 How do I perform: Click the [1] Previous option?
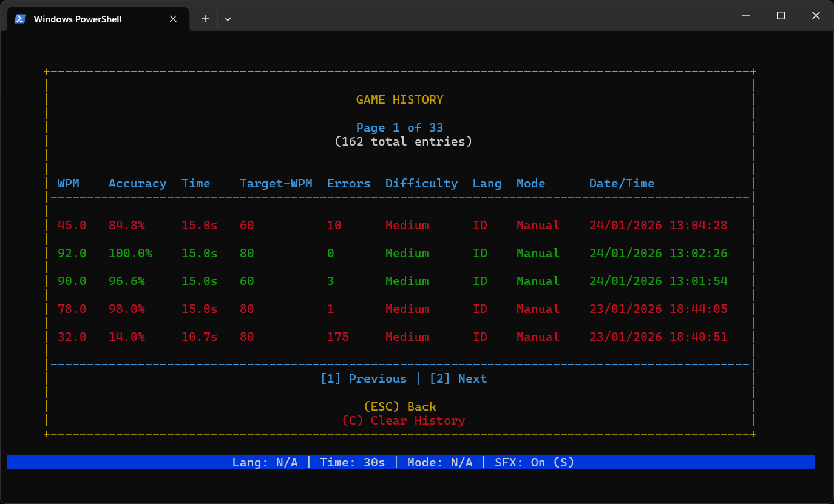(x=364, y=378)
